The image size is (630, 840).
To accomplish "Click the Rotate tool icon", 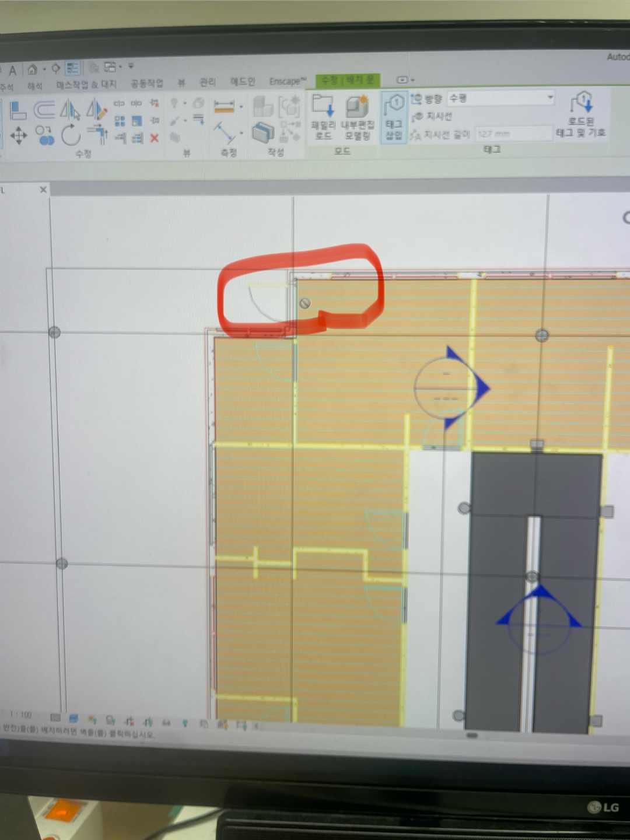I will point(71,136).
